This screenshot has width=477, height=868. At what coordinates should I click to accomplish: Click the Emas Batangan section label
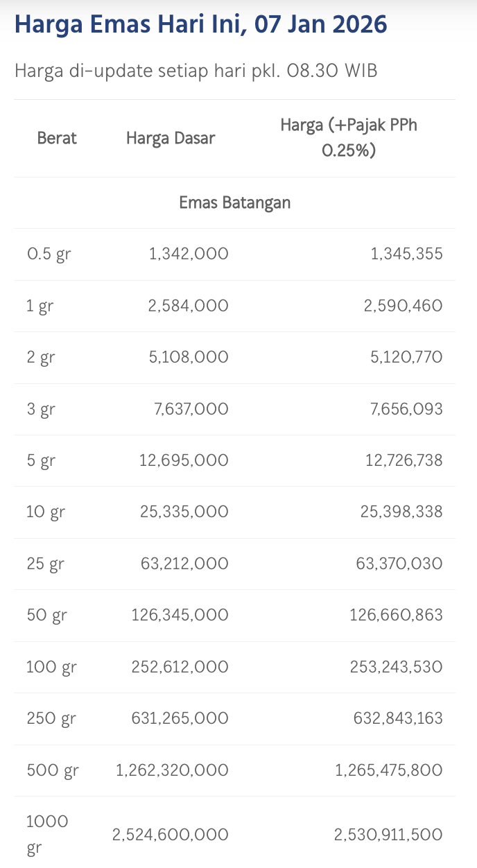(x=235, y=202)
